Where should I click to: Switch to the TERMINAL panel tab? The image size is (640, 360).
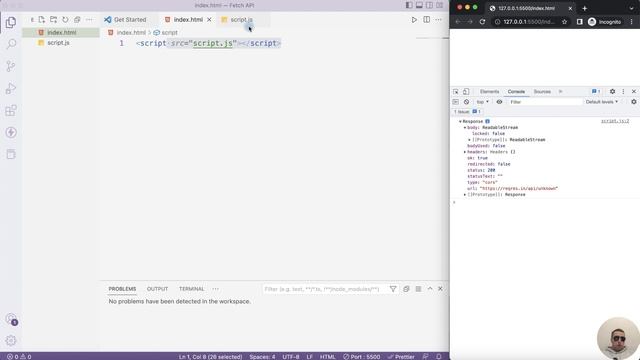[191, 289]
